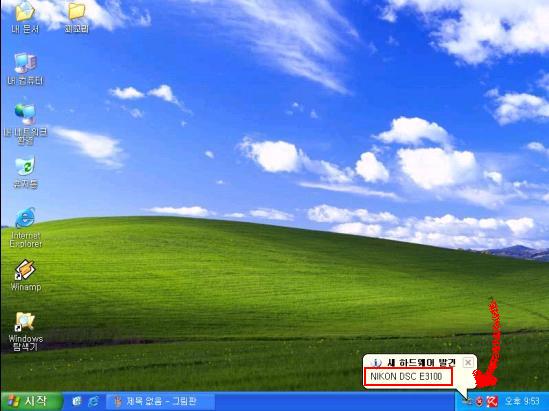Viewport: 549px width, 411px height.
Task: Click the show desktop quick launch icon
Action: (x=77, y=401)
